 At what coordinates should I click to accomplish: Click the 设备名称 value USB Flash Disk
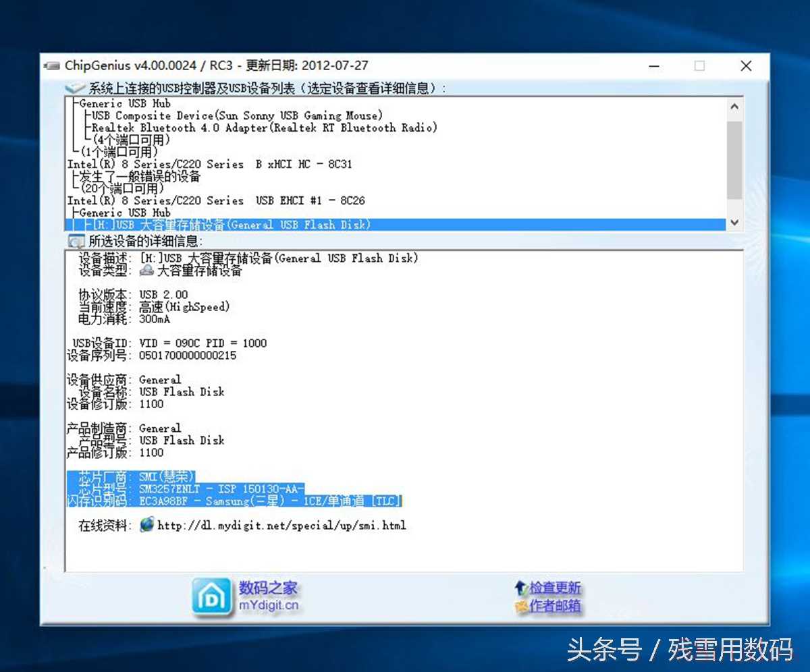[x=182, y=392]
